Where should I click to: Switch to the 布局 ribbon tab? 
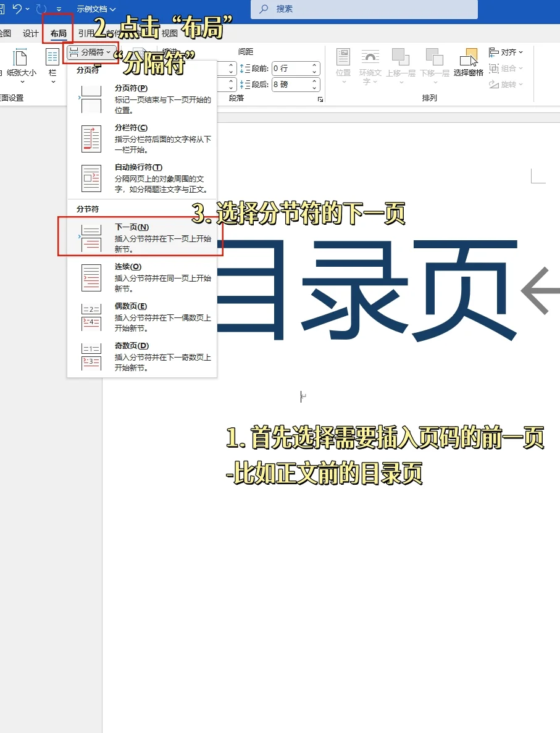click(57, 34)
